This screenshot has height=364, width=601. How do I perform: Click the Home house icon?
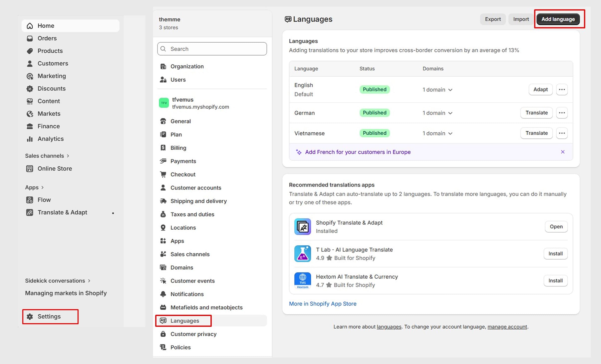(30, 26)
